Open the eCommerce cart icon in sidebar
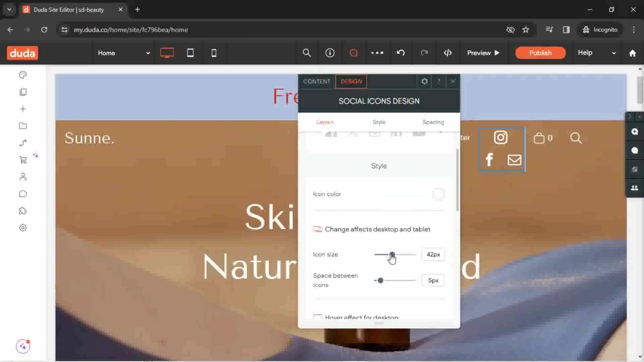This screenshot has width=644, height=362. 23,160
